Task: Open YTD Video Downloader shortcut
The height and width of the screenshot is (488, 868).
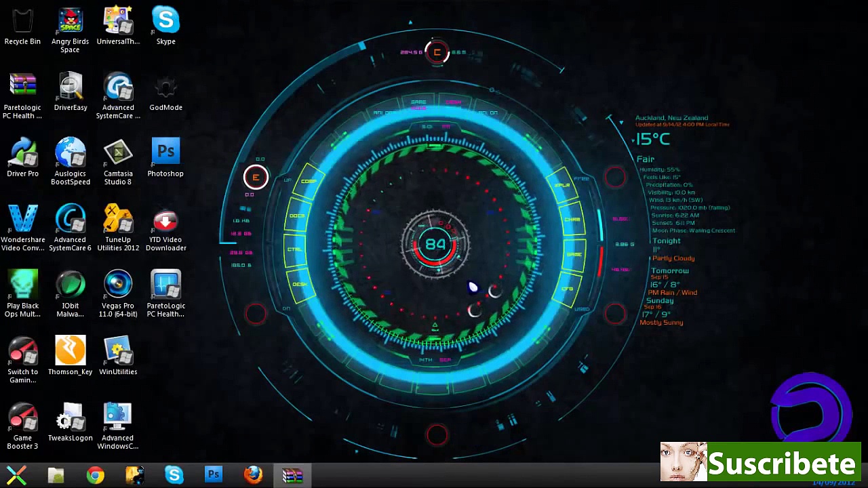Action: coord(165,220)
